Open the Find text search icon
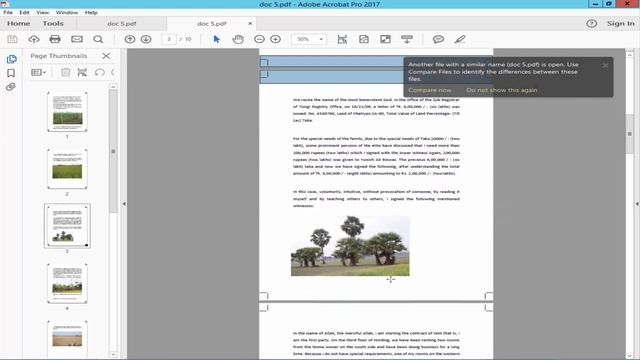The image size is (640, 360). point(98,39)
